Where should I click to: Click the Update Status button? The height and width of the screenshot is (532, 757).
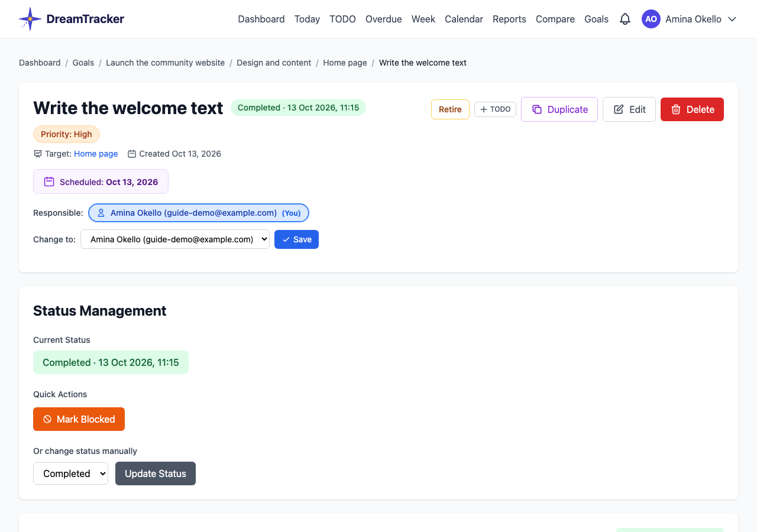tap(156, 473)
